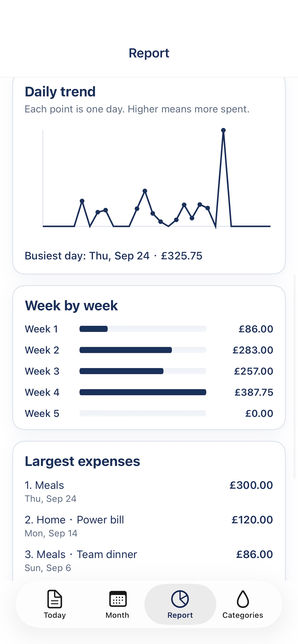Switch to the Month tab label

click(x=117, y=615)
